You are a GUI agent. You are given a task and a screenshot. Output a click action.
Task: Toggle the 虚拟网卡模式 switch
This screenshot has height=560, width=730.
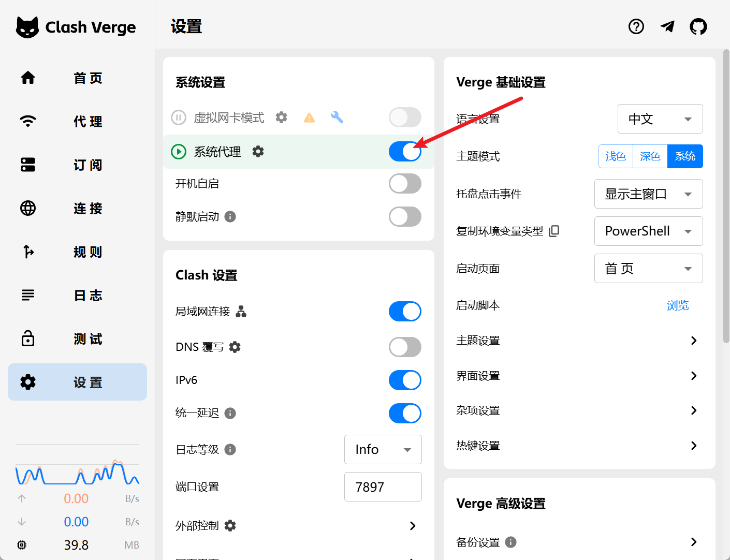tap(405, 117)
